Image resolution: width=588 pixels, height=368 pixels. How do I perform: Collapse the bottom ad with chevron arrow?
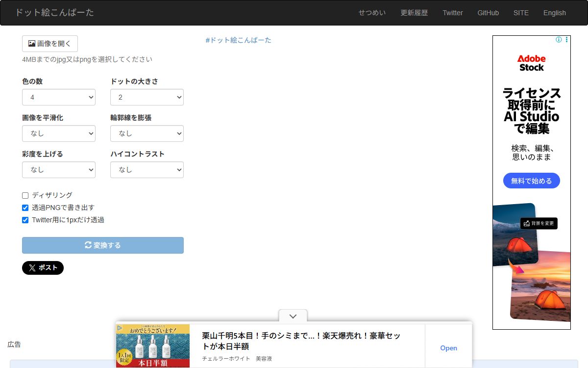[x=293, y=316]
